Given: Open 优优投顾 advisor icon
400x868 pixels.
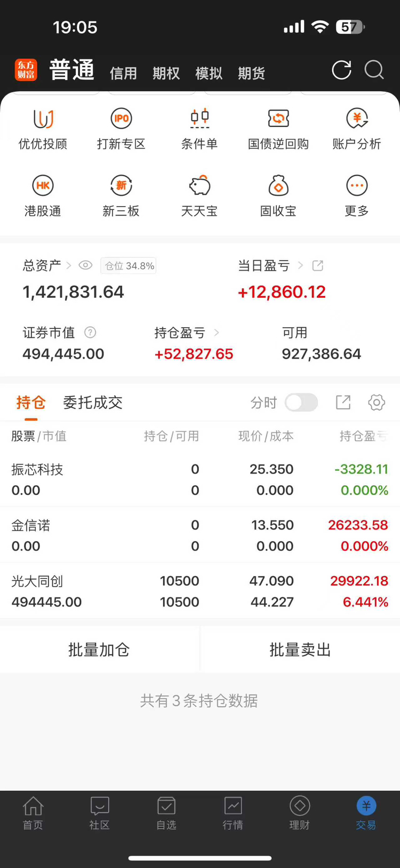Looking at the screenshot, I should [43, 119].
